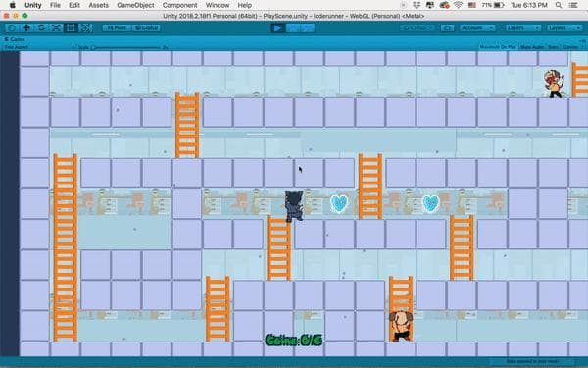
Task: Click the Step frame button
Action: pos(307,28)
